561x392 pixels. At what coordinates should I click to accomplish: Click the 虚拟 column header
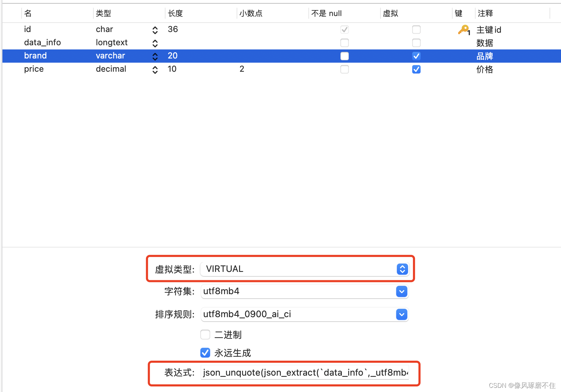[391, 13]
